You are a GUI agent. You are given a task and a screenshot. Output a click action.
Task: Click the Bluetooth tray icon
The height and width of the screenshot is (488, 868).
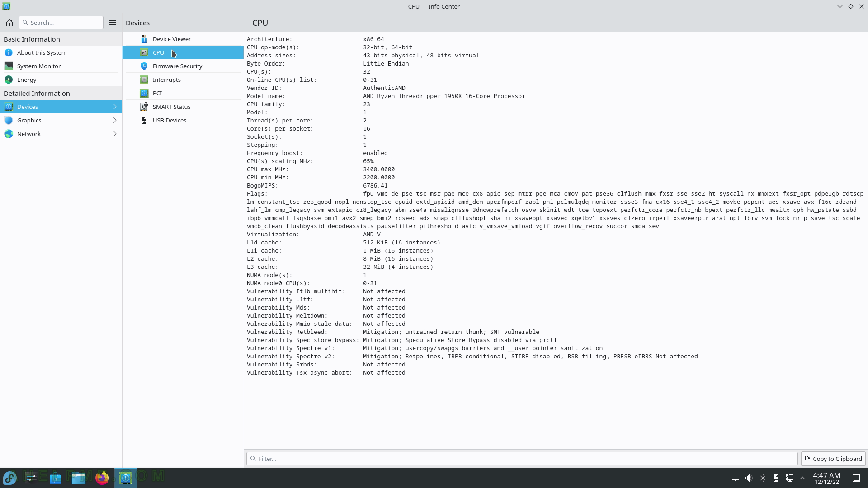[763, 478]
